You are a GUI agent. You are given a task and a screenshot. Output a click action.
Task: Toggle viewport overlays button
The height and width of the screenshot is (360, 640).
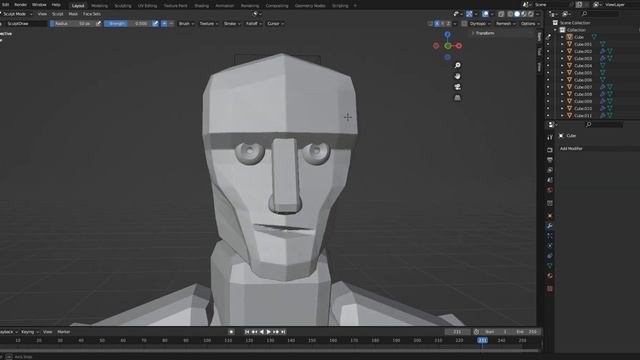click(485, 14)
